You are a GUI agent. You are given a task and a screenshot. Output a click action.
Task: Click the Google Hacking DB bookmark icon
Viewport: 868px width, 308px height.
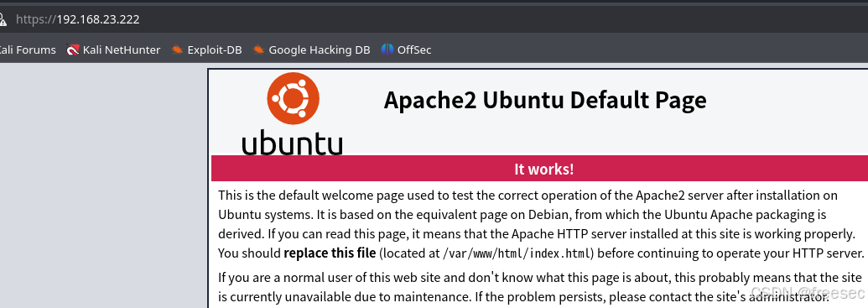click(x=258, y=50)
